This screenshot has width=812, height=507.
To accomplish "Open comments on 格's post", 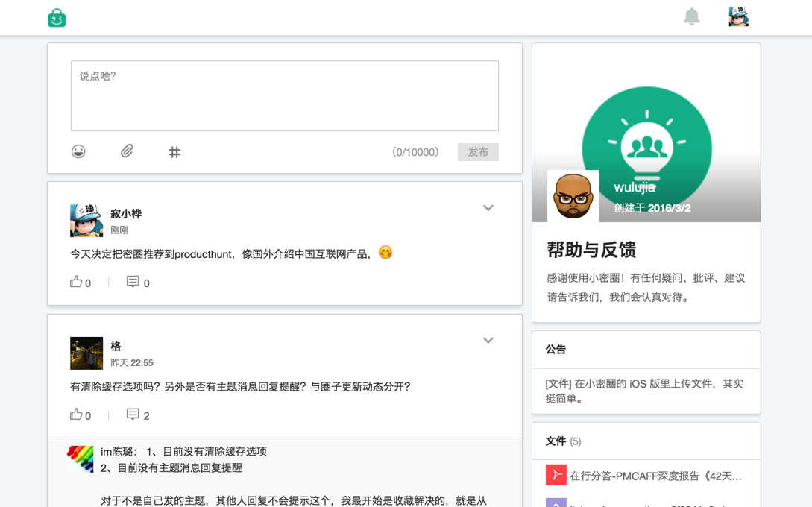I will pyautogui.click(x=134, y=415).
